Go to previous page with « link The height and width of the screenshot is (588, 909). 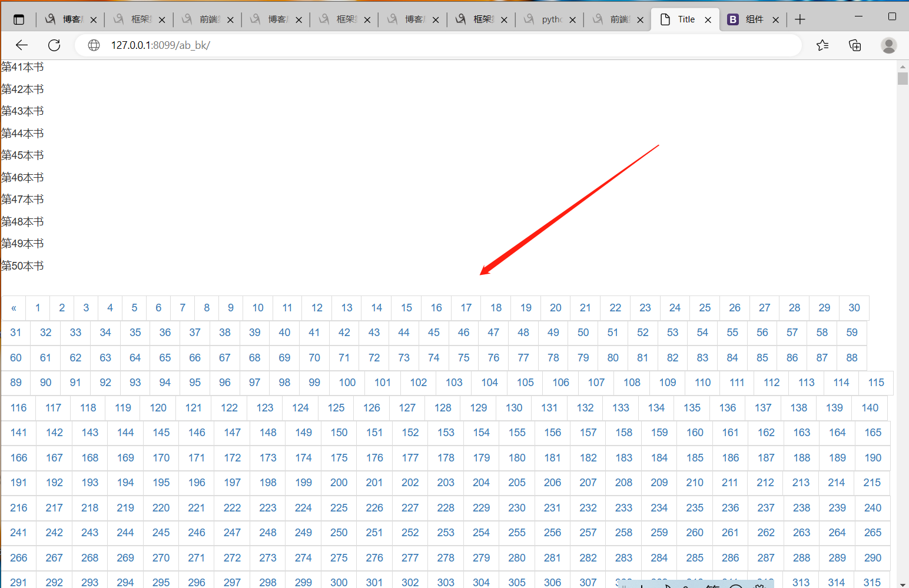click(14, 308)
